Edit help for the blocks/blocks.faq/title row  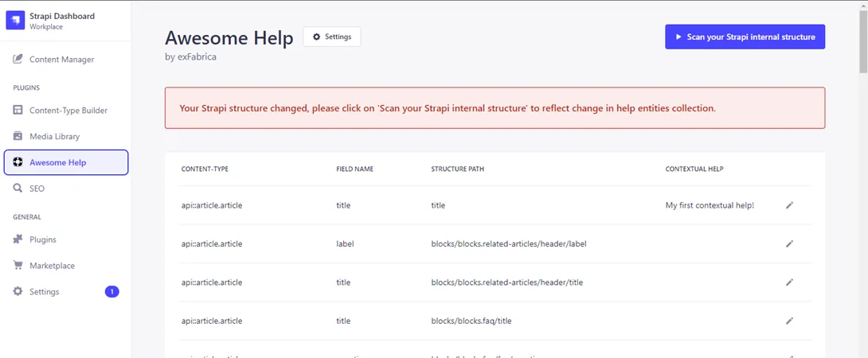pyautogui.click(x=789, y=321)
